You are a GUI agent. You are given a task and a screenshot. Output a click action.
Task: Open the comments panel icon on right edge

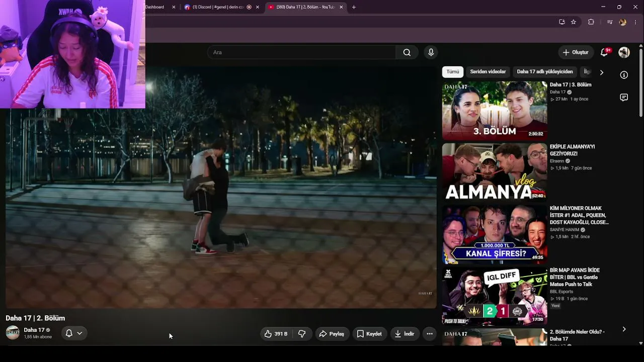point(624,98)
